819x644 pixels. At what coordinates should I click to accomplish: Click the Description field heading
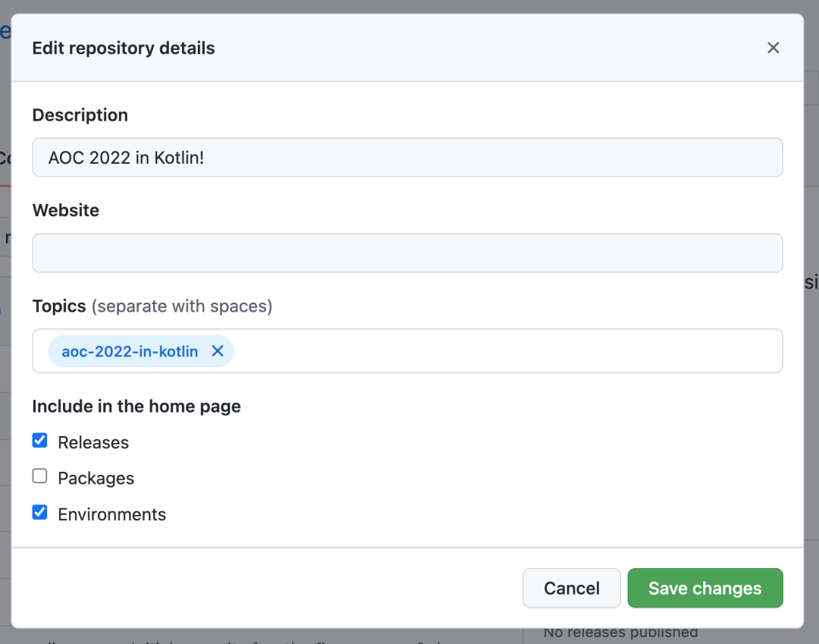[x=80, y=115]
